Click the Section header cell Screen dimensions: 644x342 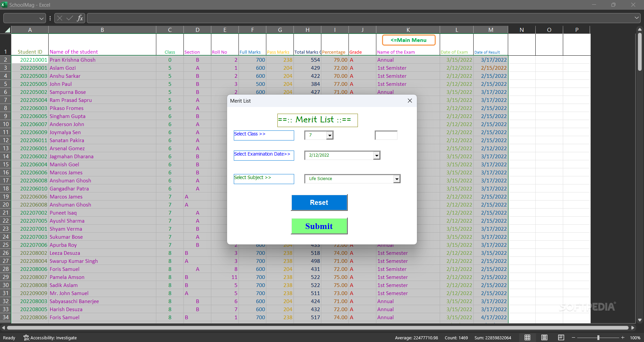pyautogui.click(x=197, y=45)
